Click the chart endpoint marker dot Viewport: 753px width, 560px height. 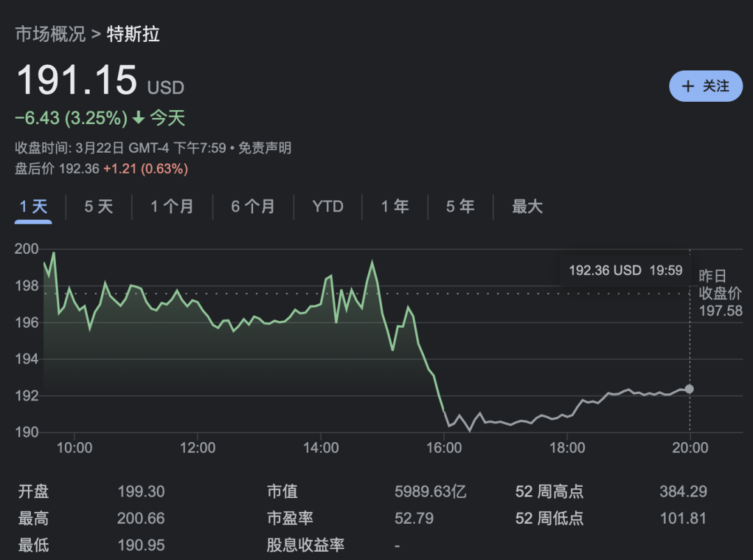click(x=689, y=389)
